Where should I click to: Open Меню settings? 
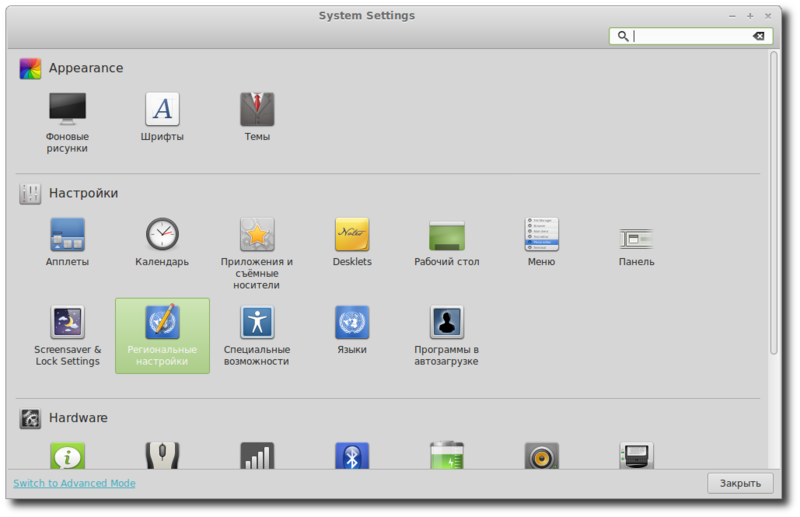(542, 242)
